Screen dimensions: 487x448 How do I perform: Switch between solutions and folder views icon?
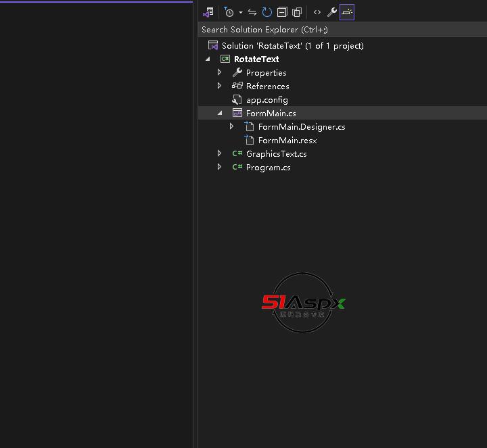click(208, 12)
